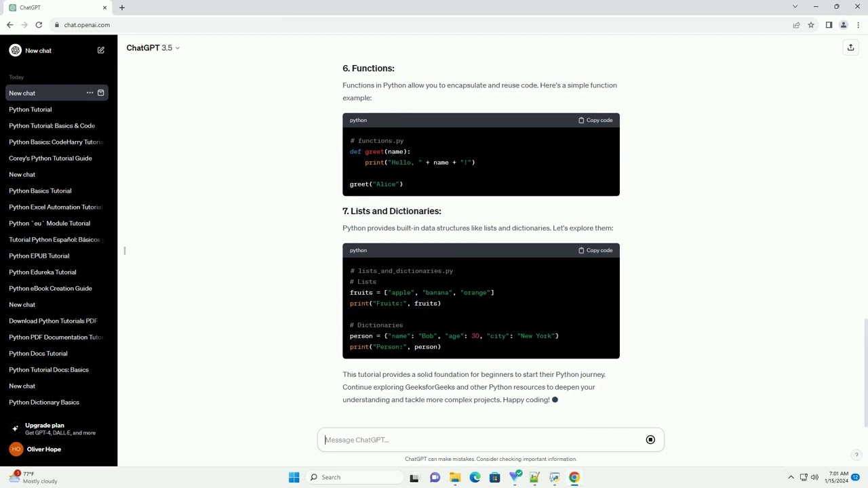Stop generating the response

pos(650,440)
